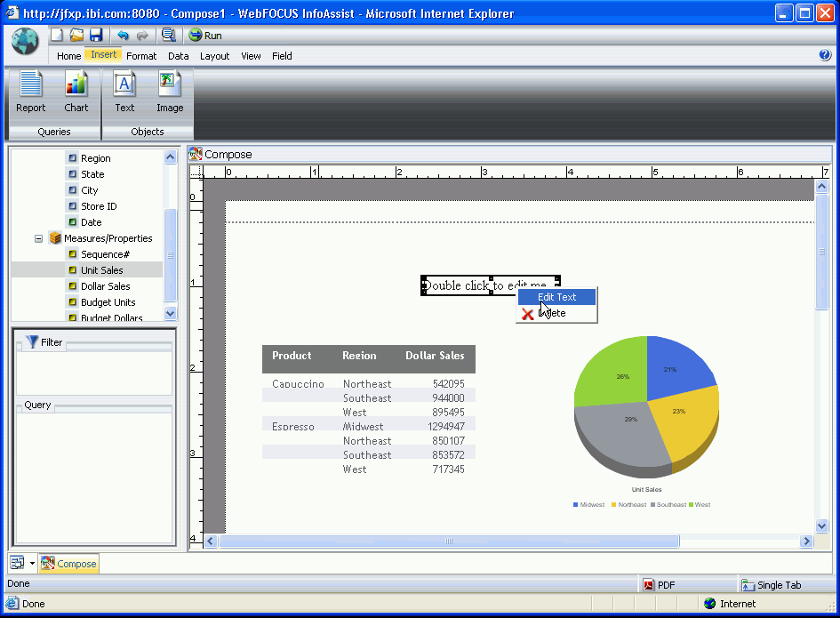Click canvas vertical scroll down arrow
The height and width of the screenshot is (618, 840).
pyautogui.click(x=822, y=526)
